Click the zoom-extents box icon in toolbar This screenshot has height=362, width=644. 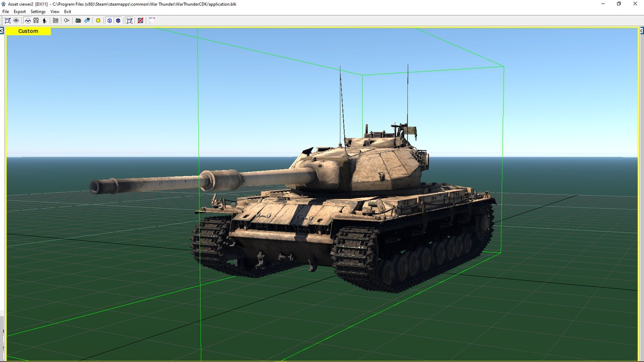tap(8, 21)
